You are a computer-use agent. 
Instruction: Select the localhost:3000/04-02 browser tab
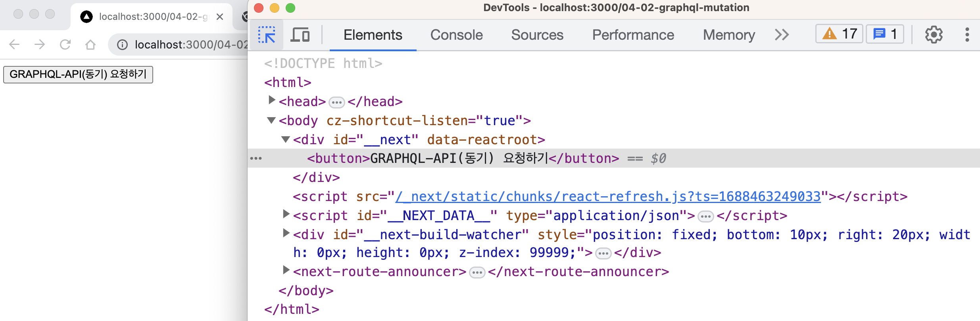pos(152,17)
